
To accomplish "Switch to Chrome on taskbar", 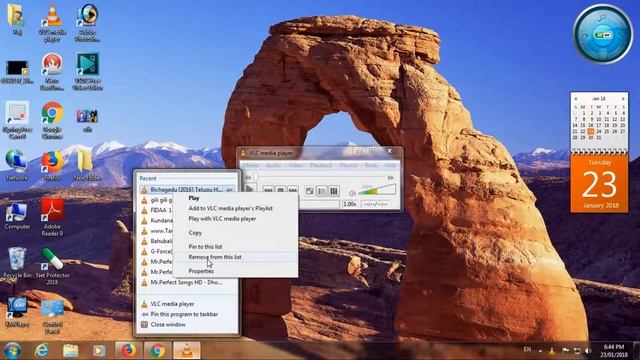I will coord(157,351).
